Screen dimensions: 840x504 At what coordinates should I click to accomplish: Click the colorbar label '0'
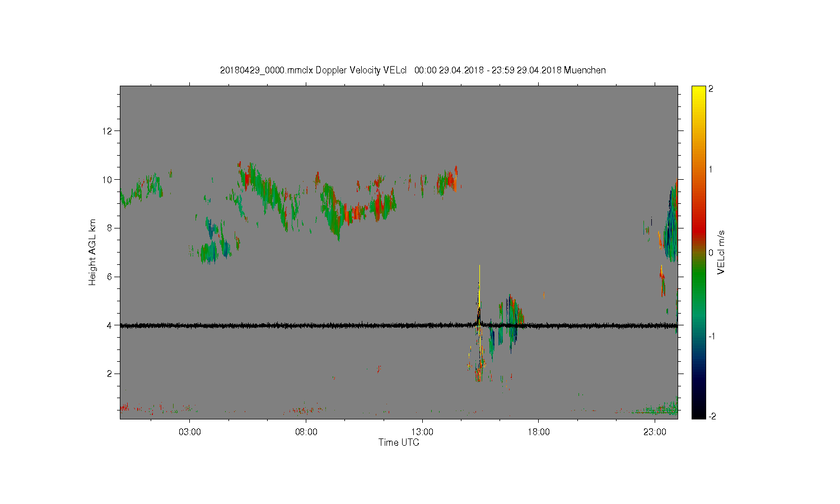click(711, 253)
